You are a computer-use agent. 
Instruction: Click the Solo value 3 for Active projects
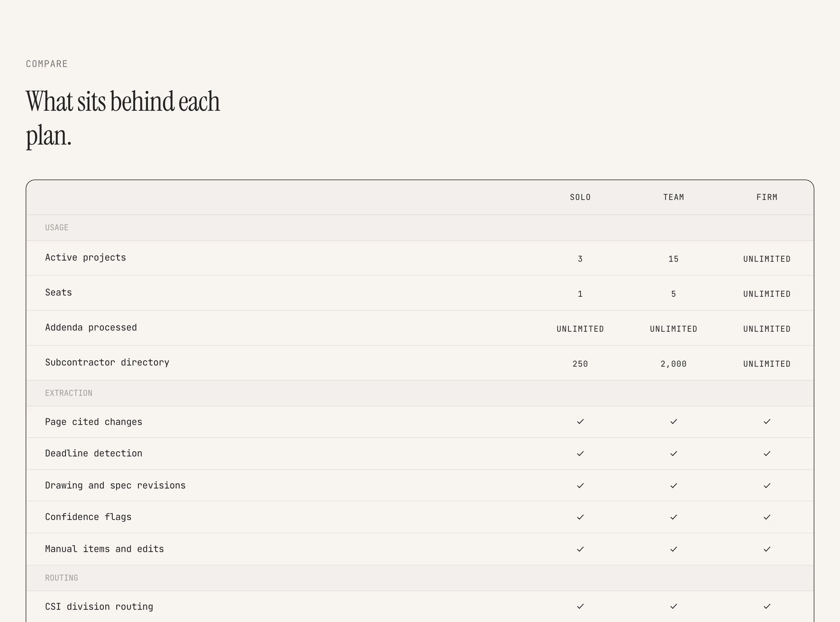pos(580,259)
